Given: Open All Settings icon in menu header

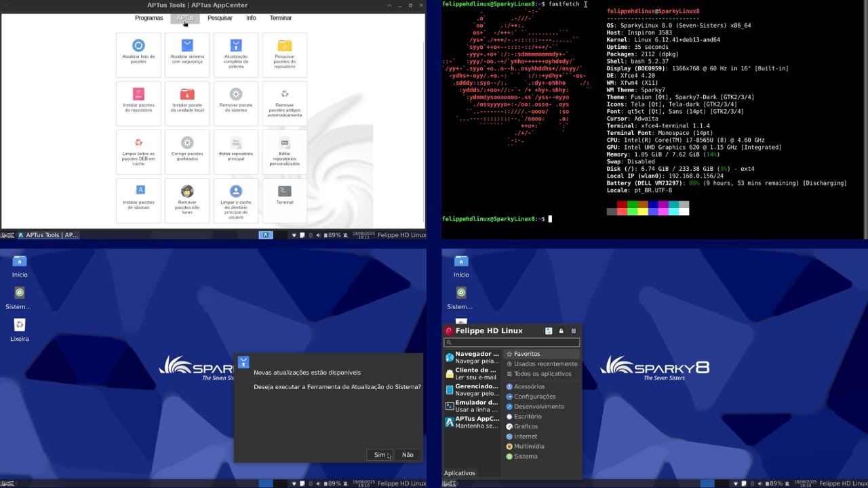Looking at the screenshot, I should tap(549, 331).
